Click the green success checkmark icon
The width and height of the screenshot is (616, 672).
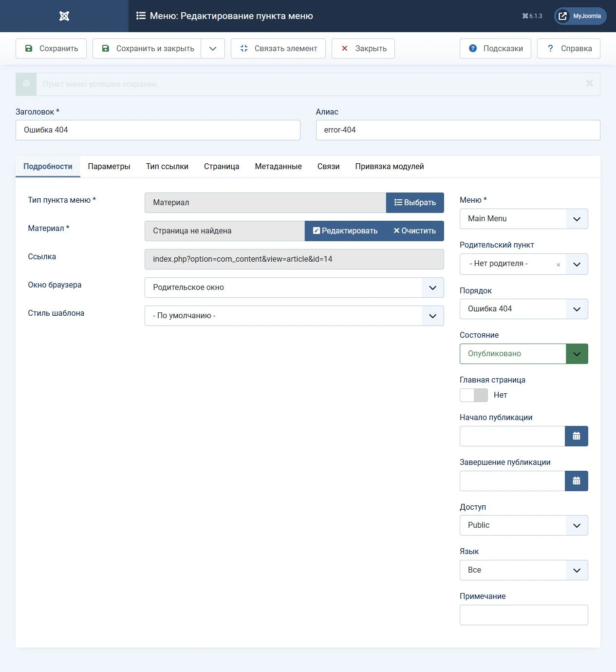pos(26,84)
